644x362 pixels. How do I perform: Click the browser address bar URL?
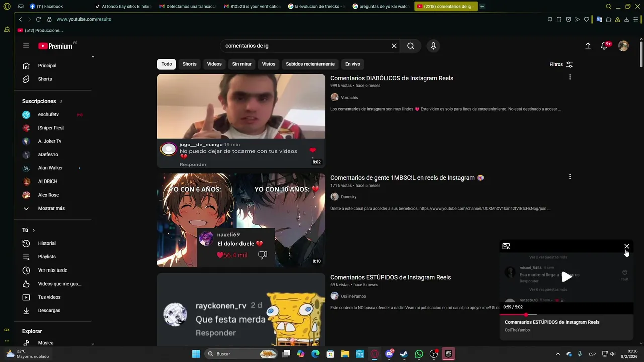84,19
